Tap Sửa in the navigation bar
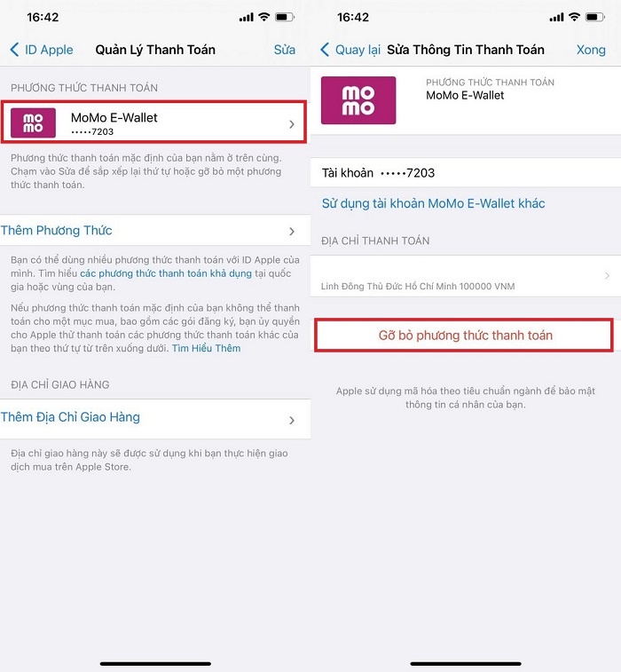621x672 pixels. (x=285, y=50)
